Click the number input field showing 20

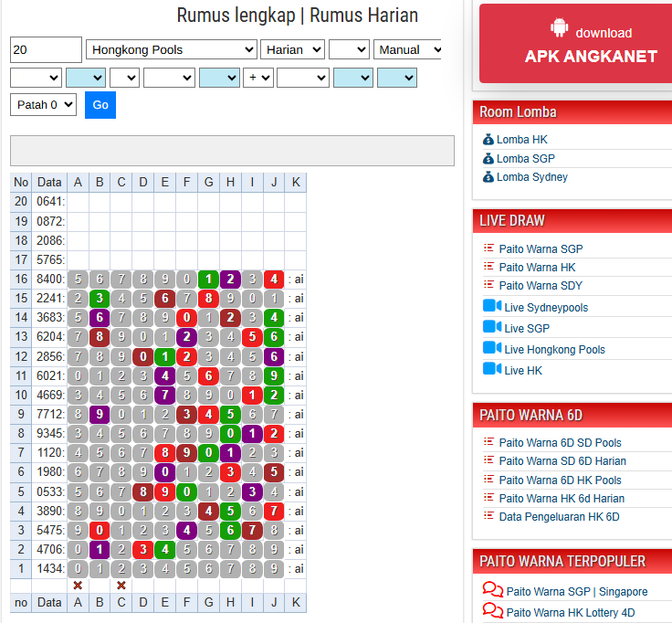46,49
